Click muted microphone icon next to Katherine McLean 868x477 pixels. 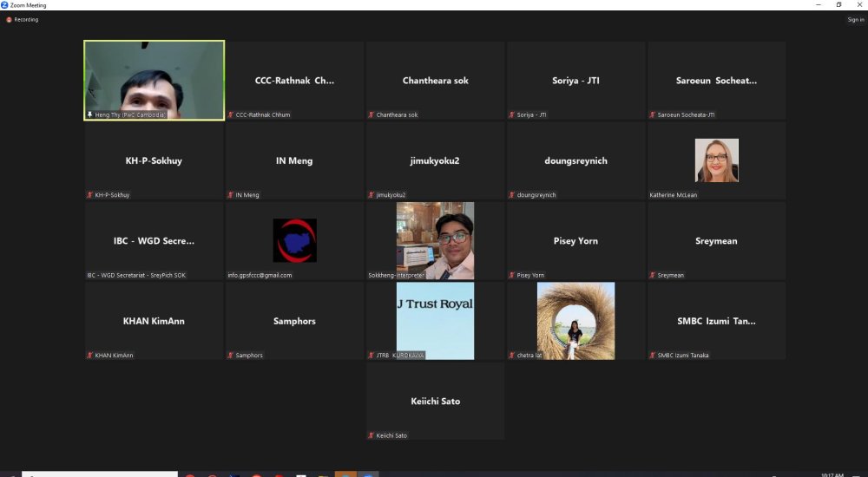(x=653, y=195)
